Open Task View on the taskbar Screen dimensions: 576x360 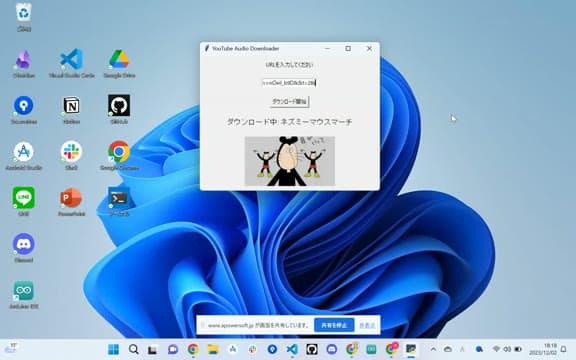pyautogui.click(x=152, y=350)
